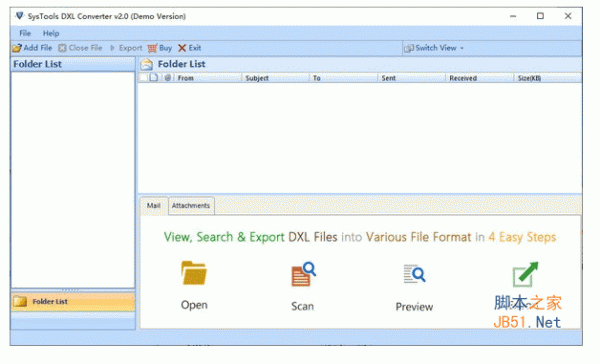Click the red Exit button
The width and height of the screenshot is (600, 364).
(189, 48)
